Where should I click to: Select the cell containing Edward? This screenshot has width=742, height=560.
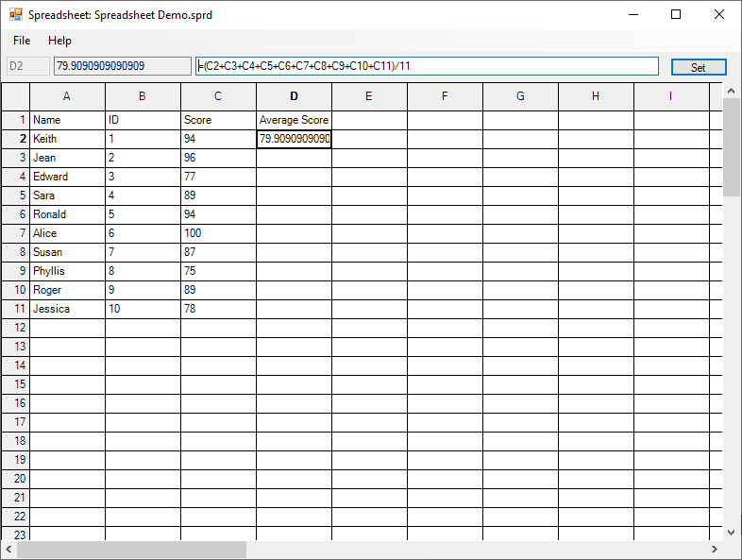coord(67,177)
